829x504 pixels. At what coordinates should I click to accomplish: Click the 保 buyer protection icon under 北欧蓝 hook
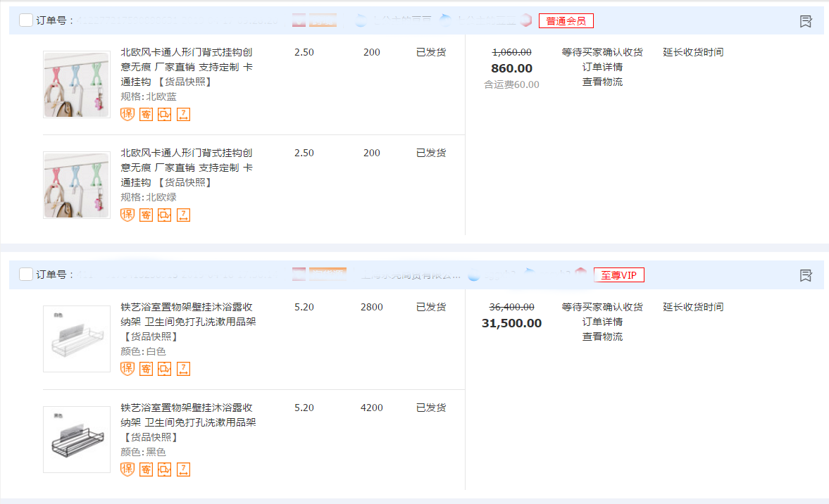(x=127, y=113)
